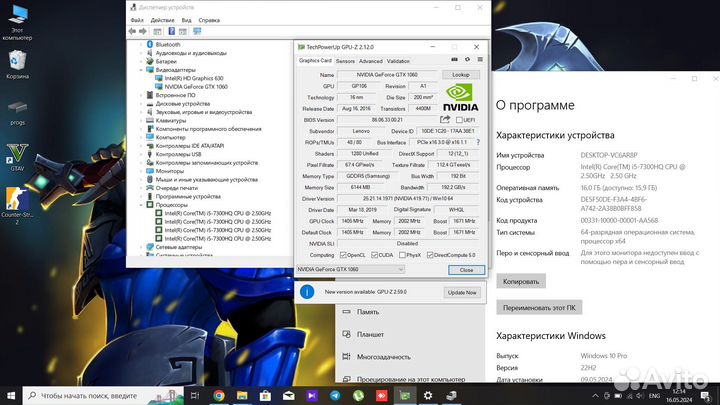Click the GPU-Z refresh icon
This screenshot has height=405, width=720.
point(467,60)
